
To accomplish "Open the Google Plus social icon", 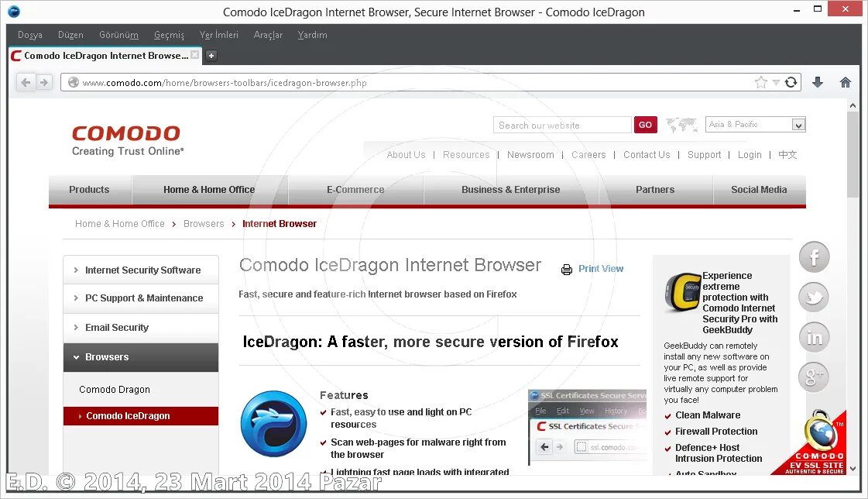I will (x=814, y=377).
